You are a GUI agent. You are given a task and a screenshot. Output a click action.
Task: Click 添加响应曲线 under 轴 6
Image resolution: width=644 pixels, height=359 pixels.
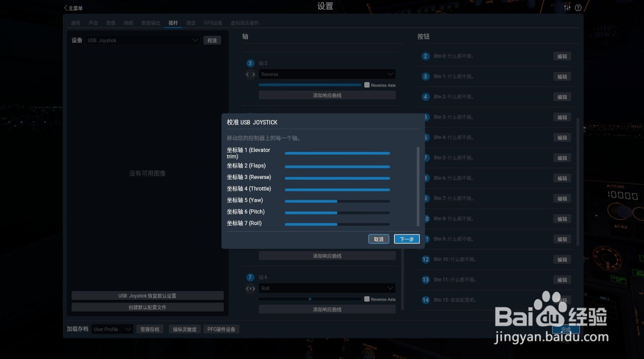tap(327, 309)
